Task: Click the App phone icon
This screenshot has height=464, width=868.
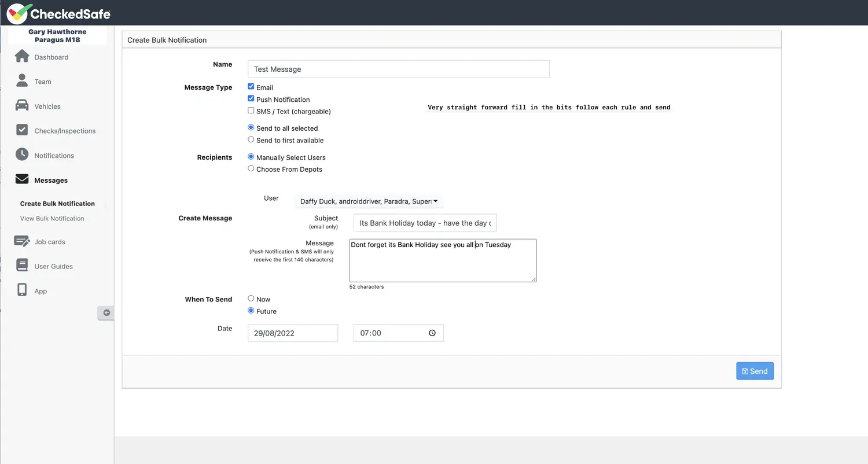Action: click(22, 290)
